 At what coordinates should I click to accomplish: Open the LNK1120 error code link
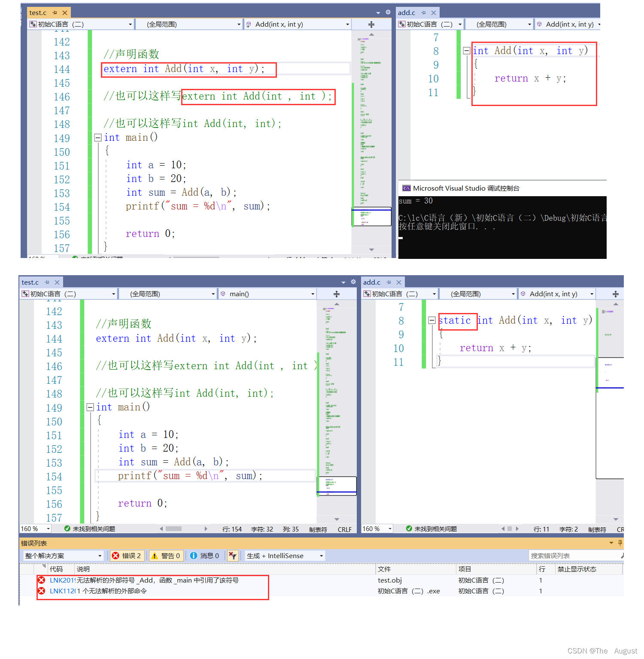click(63, 591)
